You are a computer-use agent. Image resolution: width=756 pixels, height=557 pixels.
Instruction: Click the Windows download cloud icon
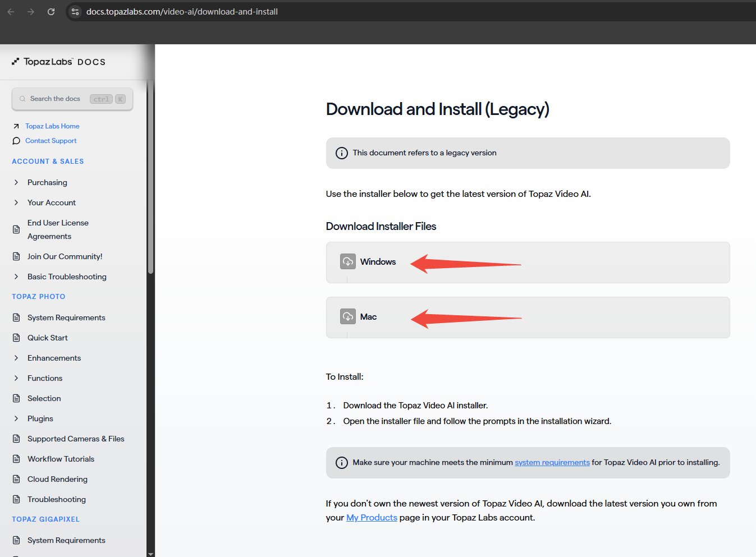click(348, 262)
